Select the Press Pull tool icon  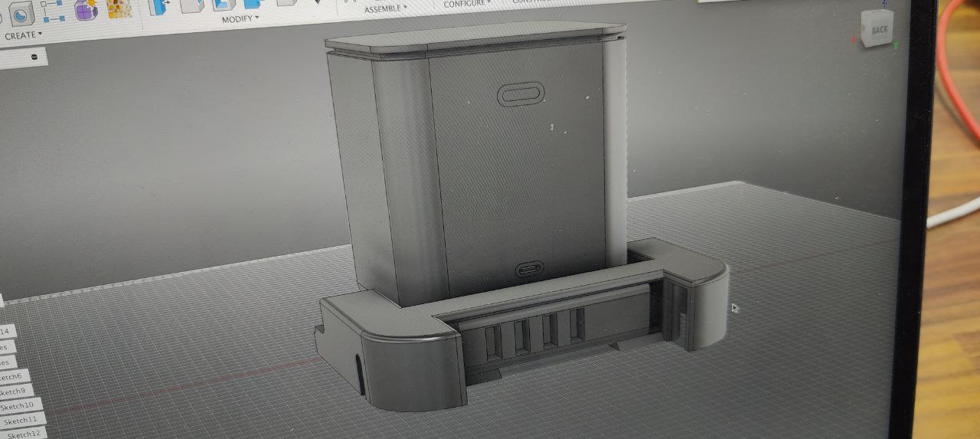tap(159, 6)
